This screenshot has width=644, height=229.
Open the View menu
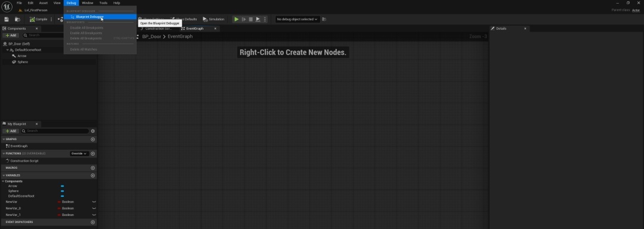(57, 3)
